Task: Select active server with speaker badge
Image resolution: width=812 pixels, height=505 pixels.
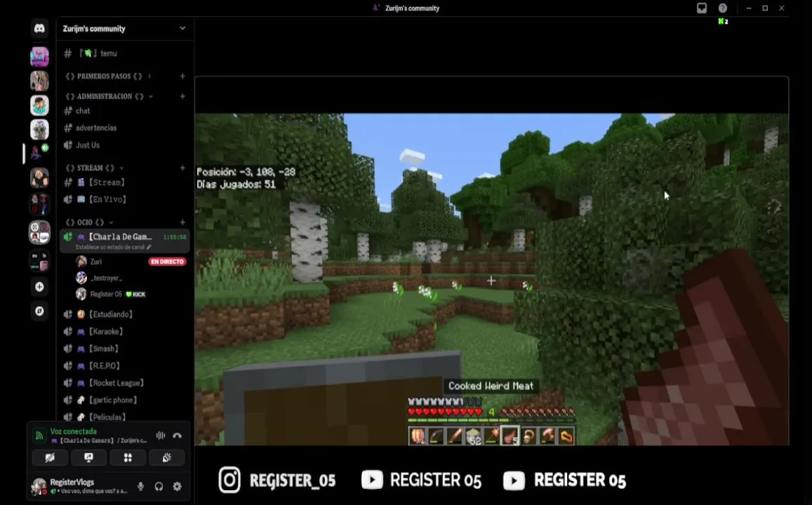Action: coord(39,153)
